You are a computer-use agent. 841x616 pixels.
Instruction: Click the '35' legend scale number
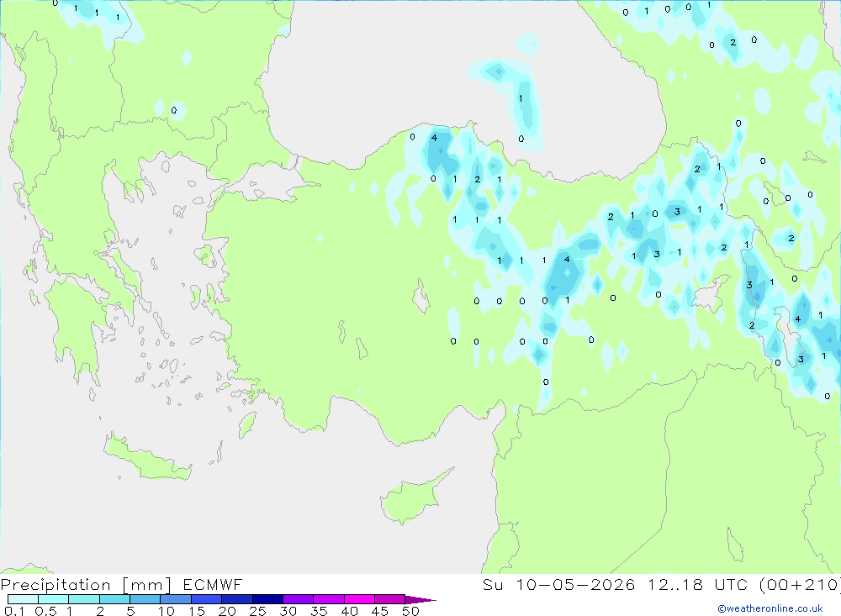pos(319,611)
